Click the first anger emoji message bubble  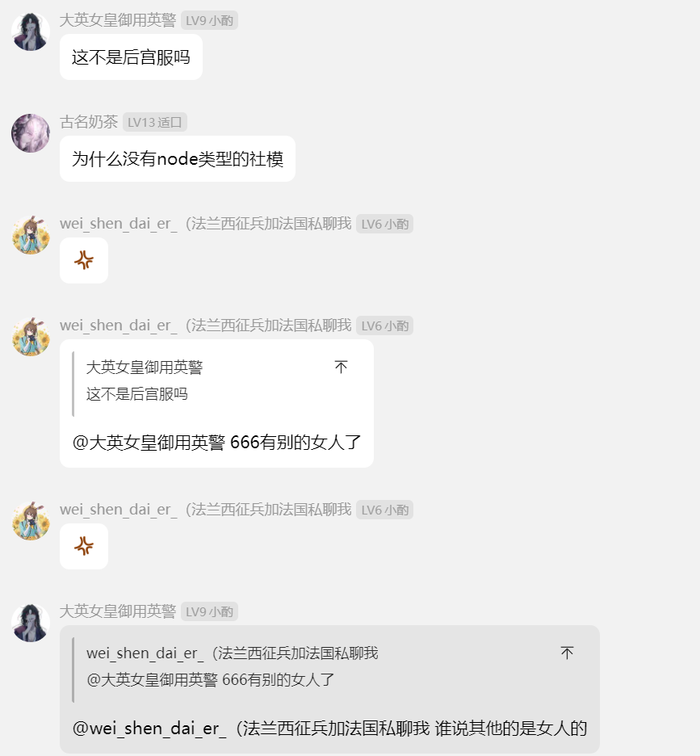pos(84,260)
